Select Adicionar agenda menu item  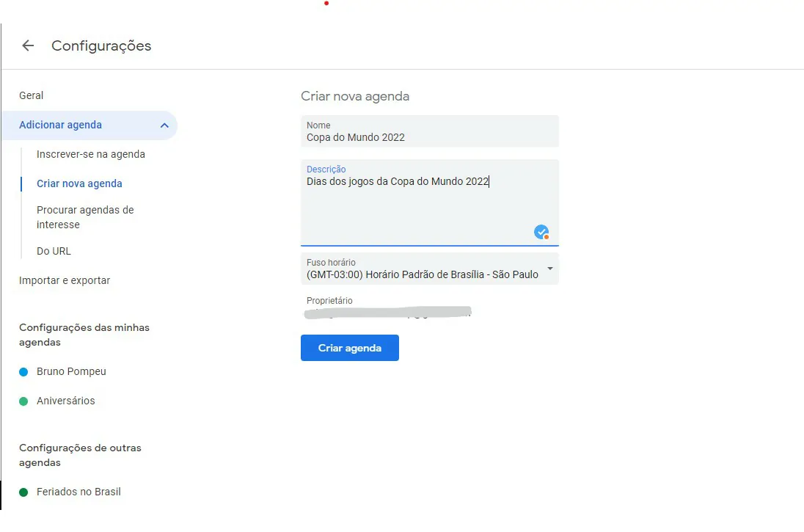pos(89,125)
